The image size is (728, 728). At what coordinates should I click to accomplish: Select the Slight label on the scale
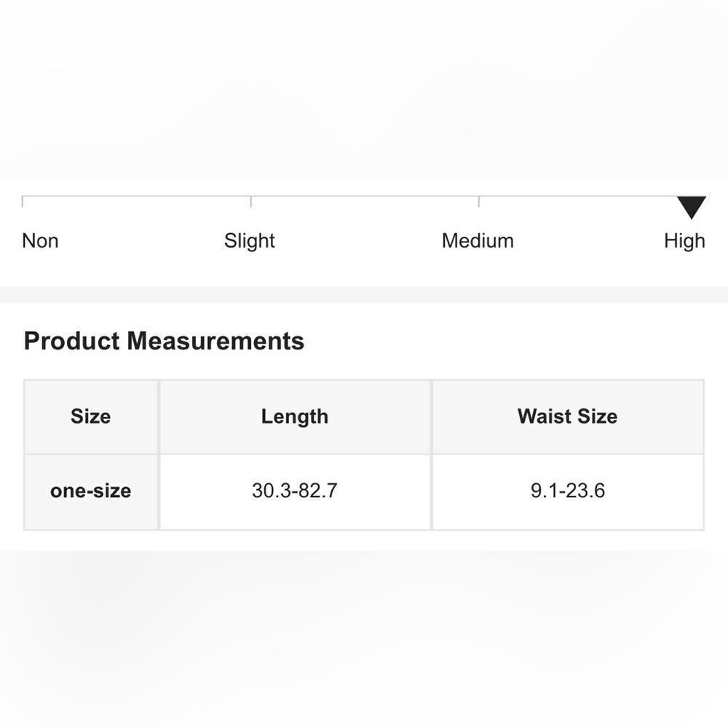pyautogui.click(x=250, y=241)
